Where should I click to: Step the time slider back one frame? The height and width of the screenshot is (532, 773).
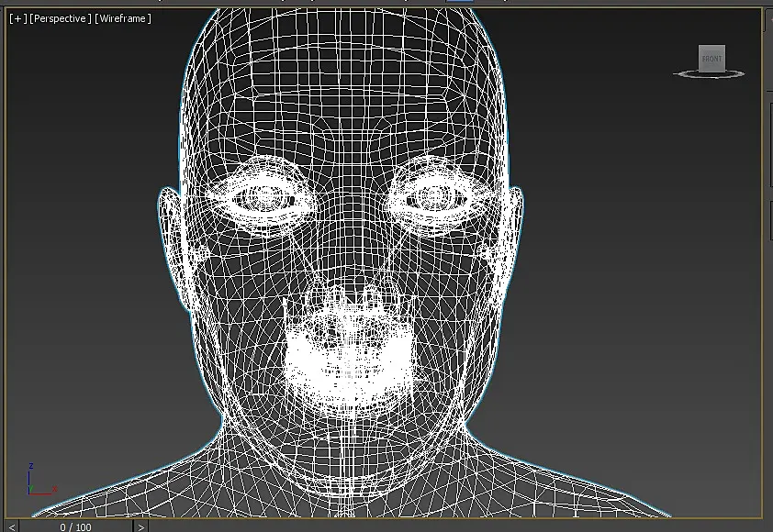pos(12,526)
